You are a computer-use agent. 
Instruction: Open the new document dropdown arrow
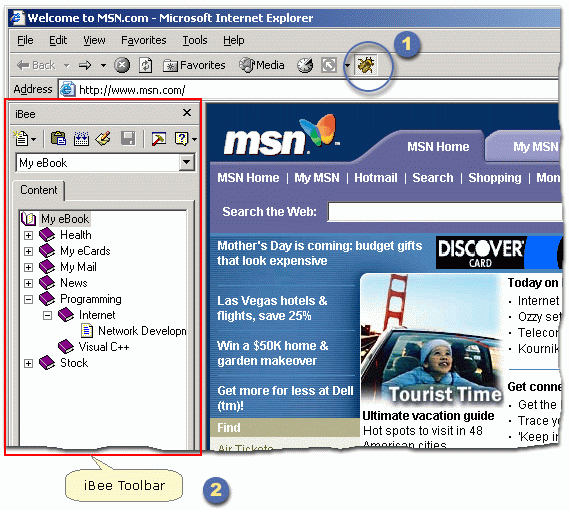coord(34,139)
